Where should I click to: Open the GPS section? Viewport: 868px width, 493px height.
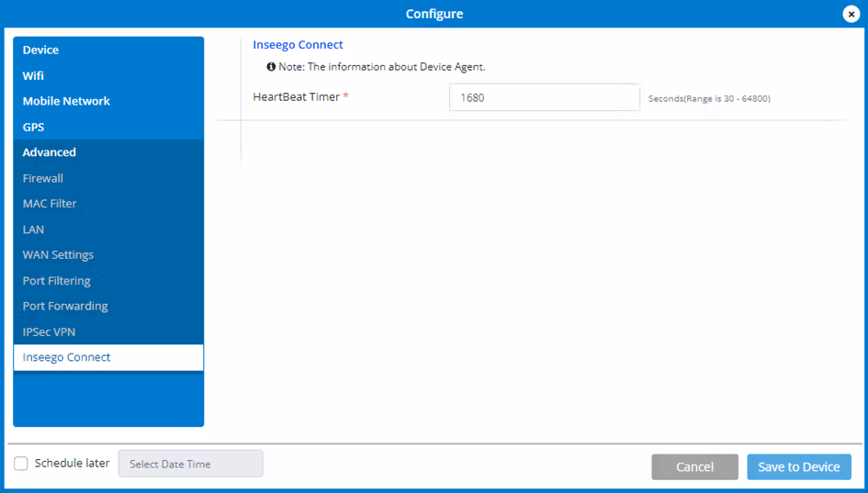pos(108,128)
